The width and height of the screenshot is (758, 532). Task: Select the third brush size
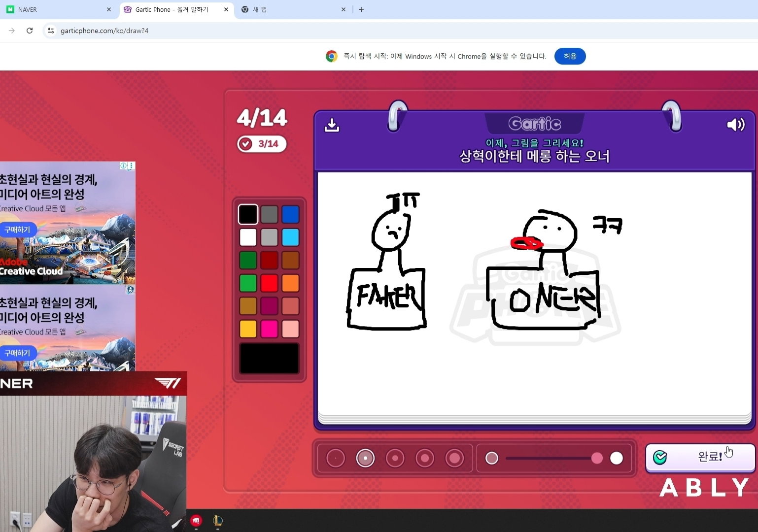pos(395,458)
